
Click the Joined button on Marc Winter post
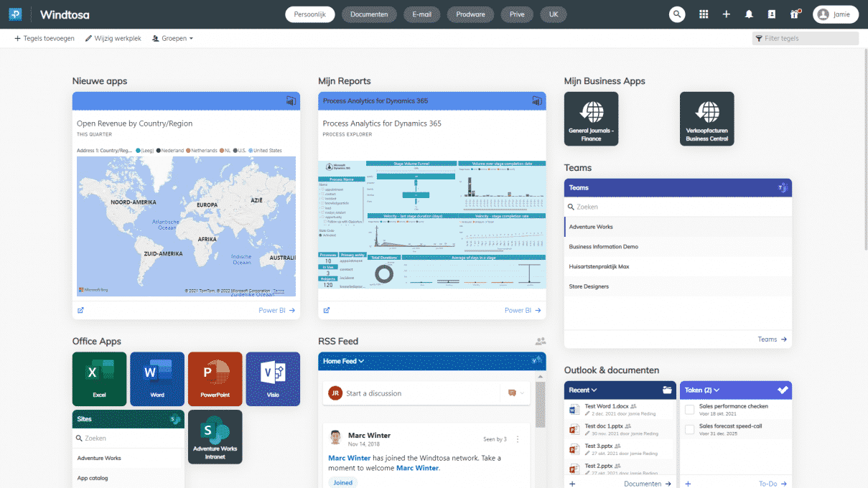click(x=343, y=483)
